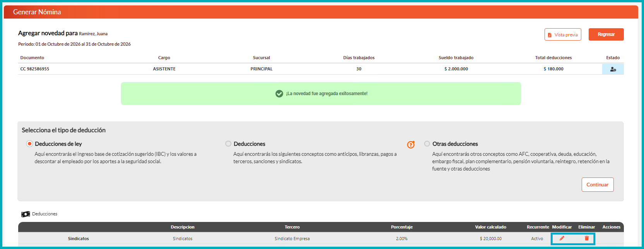
Task: Click the days worked value 30
Action: point(359,69)
